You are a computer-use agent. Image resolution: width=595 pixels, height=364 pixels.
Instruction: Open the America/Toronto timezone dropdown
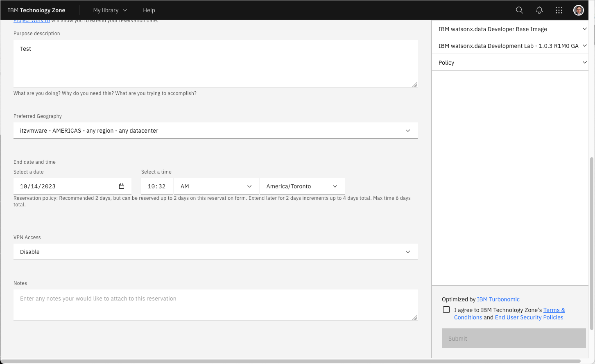point(302,186)
